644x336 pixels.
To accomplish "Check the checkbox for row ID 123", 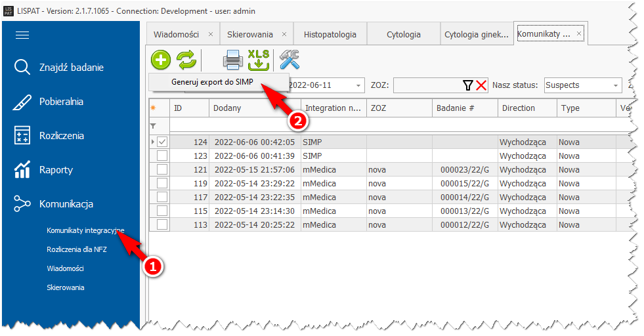I will (x=162, y=156).
